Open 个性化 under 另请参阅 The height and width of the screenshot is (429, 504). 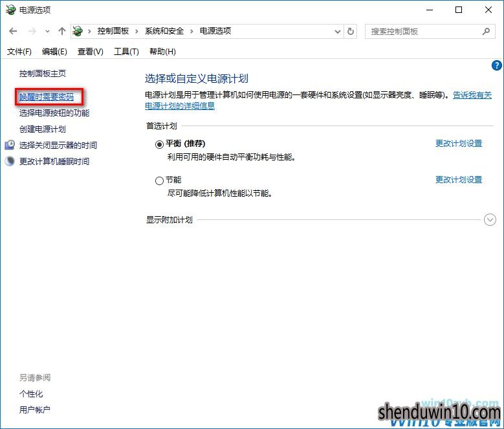[31, 393]
